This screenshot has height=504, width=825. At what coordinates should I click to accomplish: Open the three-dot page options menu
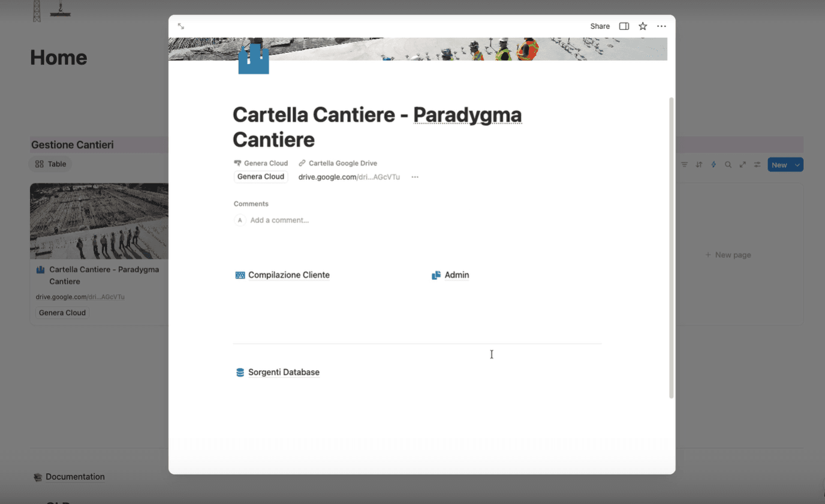coord(661,26)
